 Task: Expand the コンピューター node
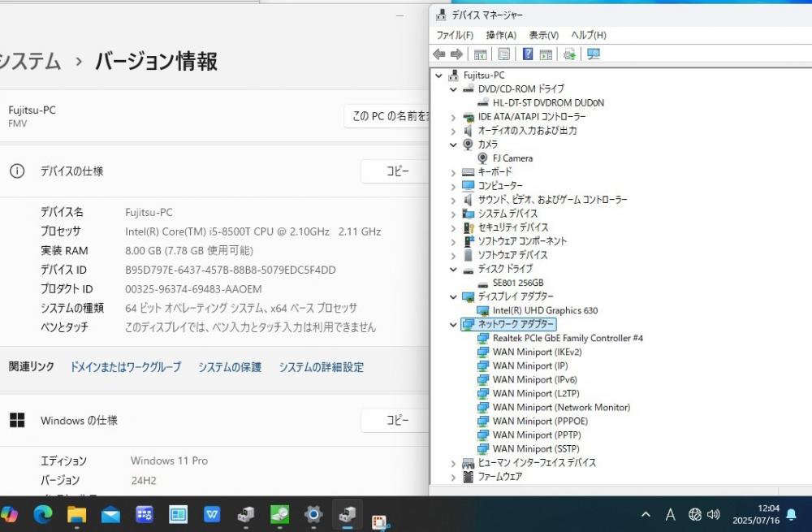(x=453, y=186)
